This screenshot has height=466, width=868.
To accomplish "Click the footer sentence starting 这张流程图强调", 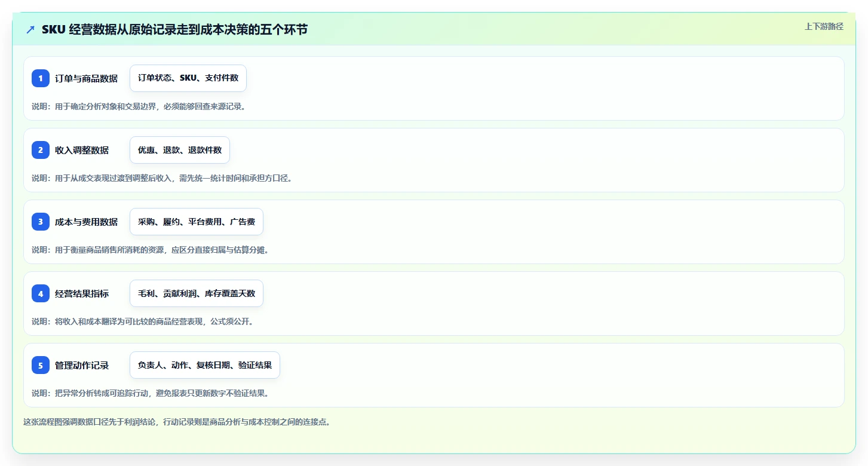I will (x=177, y=422).
